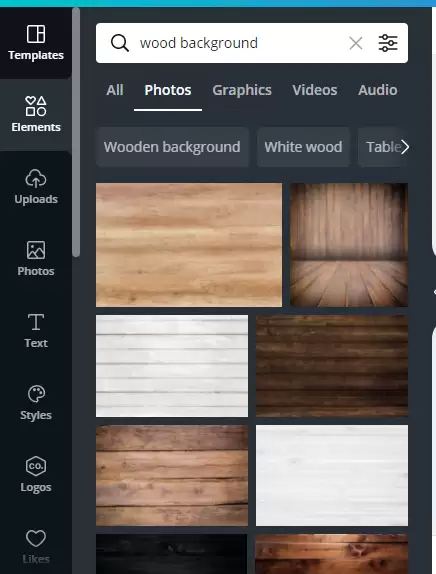
Task: Open search filter options icon
Action: tap(388, 43)
